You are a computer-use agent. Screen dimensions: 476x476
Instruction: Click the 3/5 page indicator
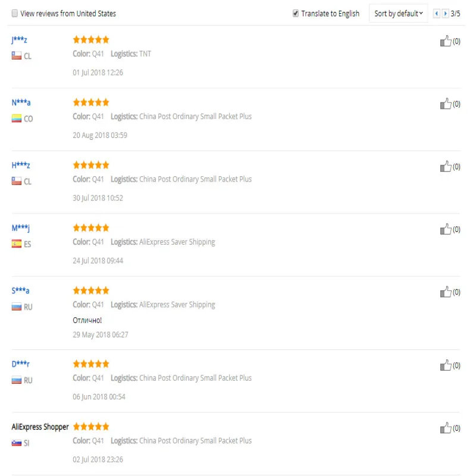pos(455,14)
